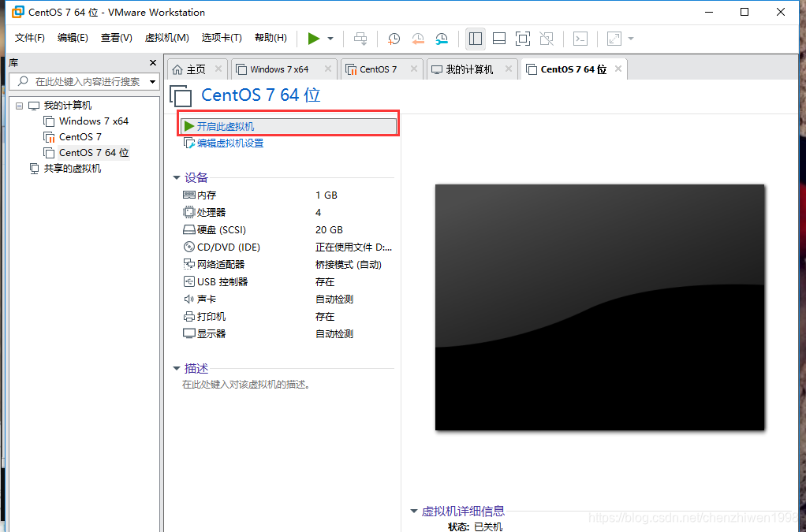
Task: Click the 1 GB memory value
Action: pyautogui.click(x=326, y=195)
